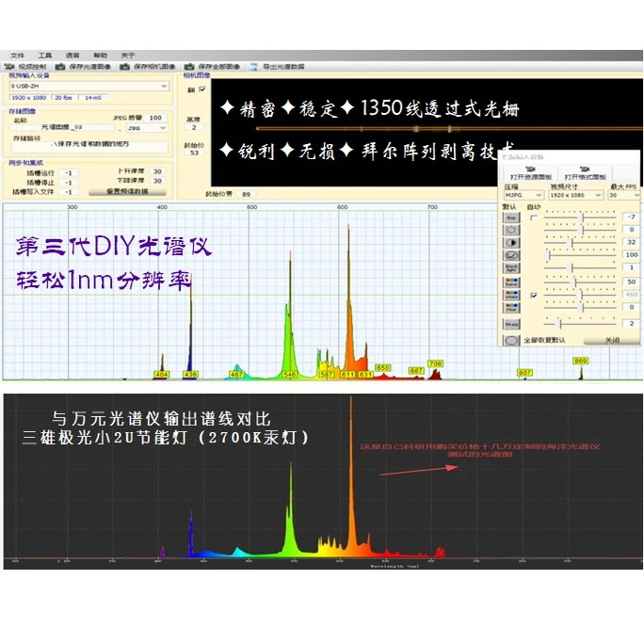Open 打开格式面板 format panel
The width and height of the screenshot is (644, 644).
585,173
